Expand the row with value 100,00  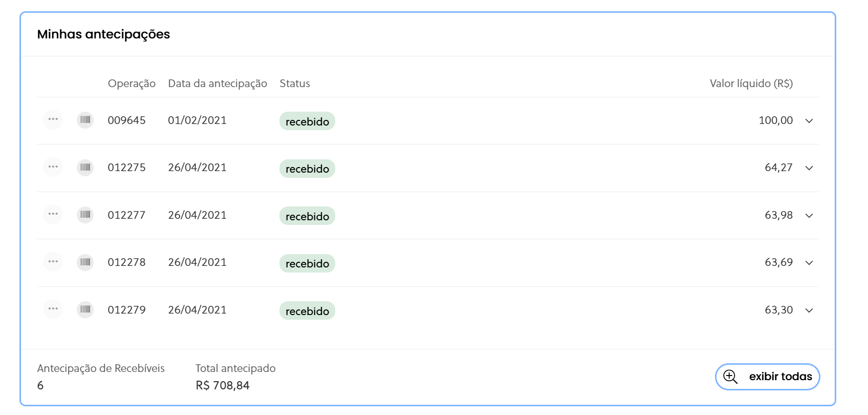pyautogui.click(x=809, y=121)
